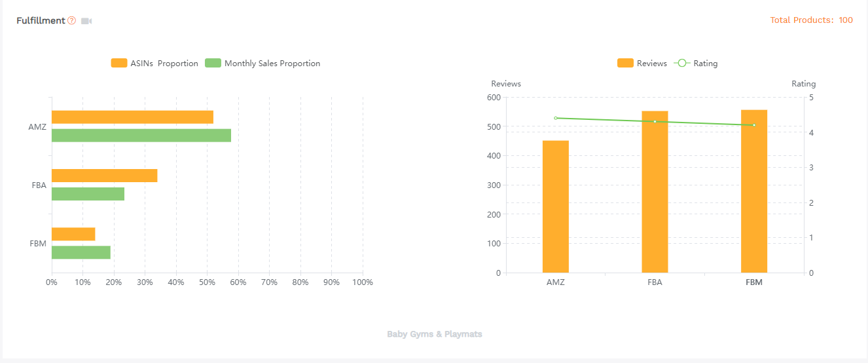Image resolution: width=868 pixels, height=363 pixels.
Task: Click the FBA reviews column bar
Action: click(655, 192)
